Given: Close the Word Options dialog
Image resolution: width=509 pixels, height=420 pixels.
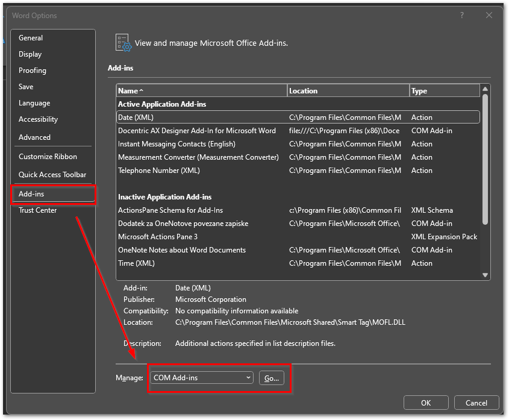Looking at the screenshot, I should 489,15.
